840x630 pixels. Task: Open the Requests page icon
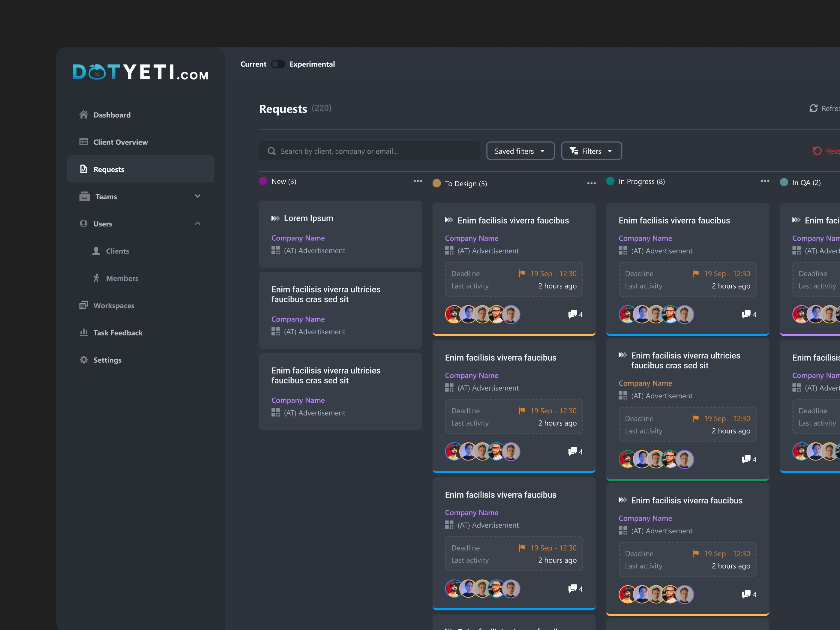pos(84,169)
